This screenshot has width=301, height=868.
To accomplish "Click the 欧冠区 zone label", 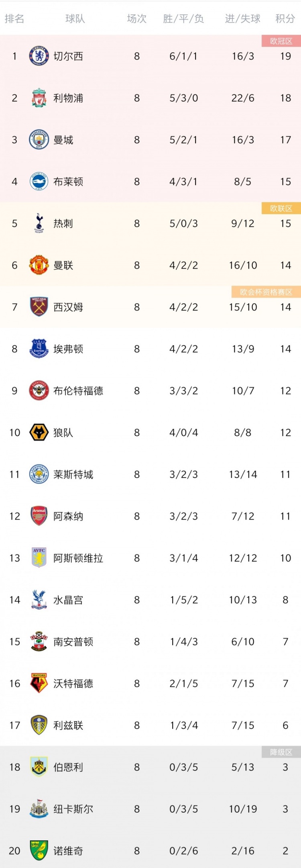I will (281, 41).
